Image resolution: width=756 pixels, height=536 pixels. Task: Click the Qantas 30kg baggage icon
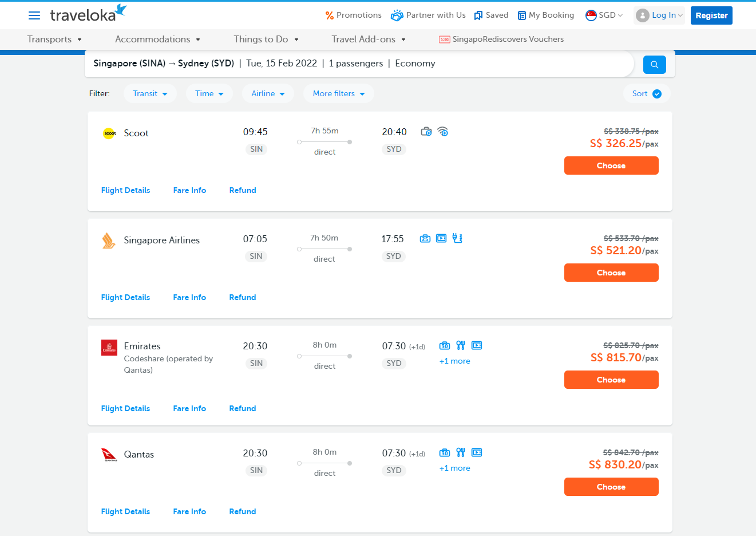[445, 452]
